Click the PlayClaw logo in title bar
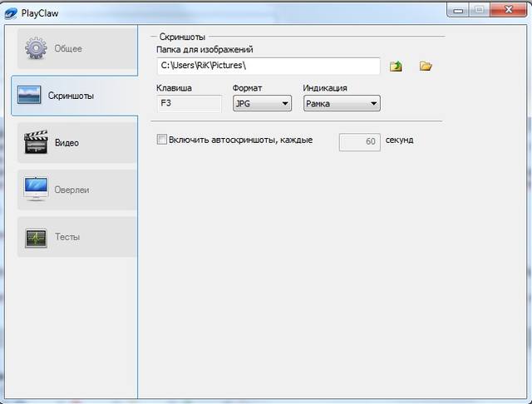The height and width of the screenshot is (404, 532). [10, 13]
